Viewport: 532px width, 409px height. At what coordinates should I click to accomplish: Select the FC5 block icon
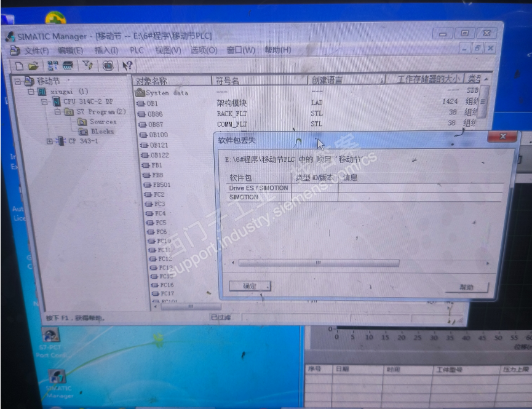point(151,223)
